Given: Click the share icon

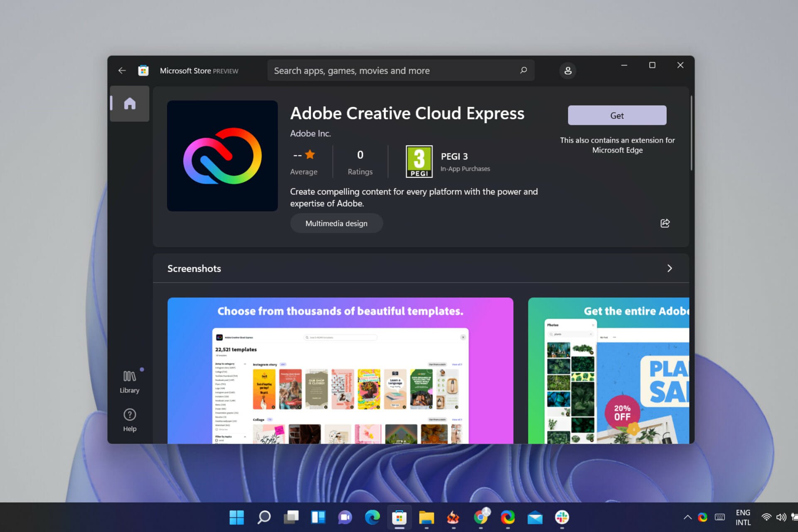Looking at the screenshot, I should pos(665,223).
